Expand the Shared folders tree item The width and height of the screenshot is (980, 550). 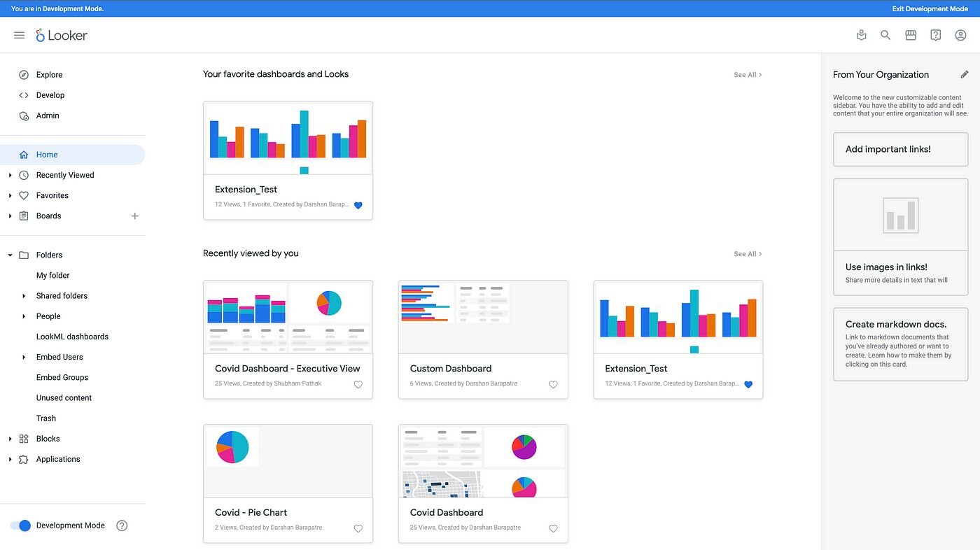[24, 295]
